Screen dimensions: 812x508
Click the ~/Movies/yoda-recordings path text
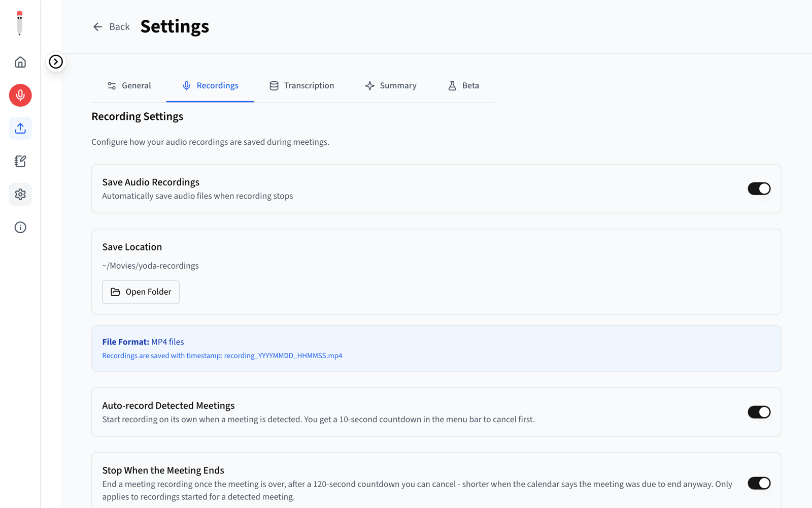(150, 266)
